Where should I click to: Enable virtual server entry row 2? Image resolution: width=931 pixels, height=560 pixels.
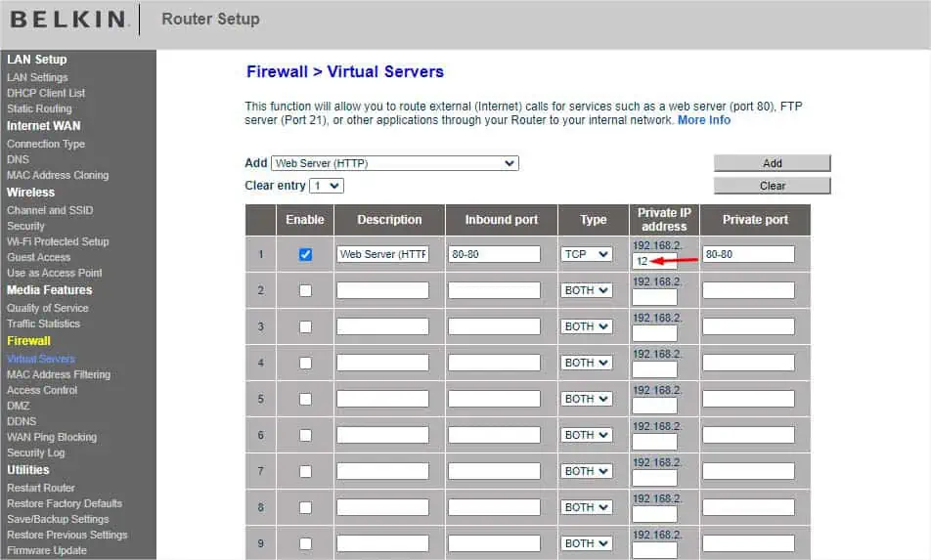[x=305, y=290]
